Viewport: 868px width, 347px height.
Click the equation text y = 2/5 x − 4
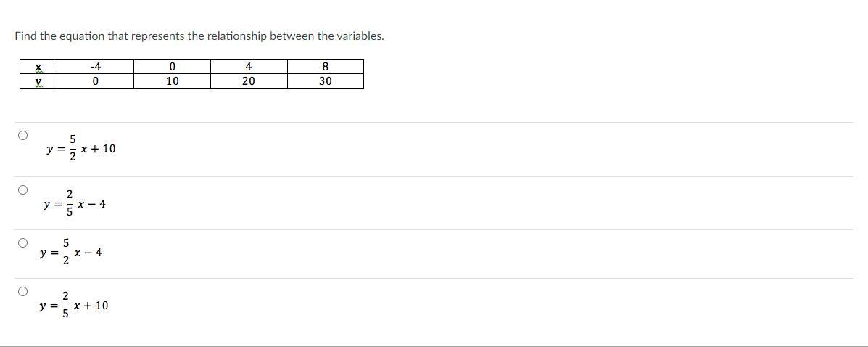pos(75,205)
